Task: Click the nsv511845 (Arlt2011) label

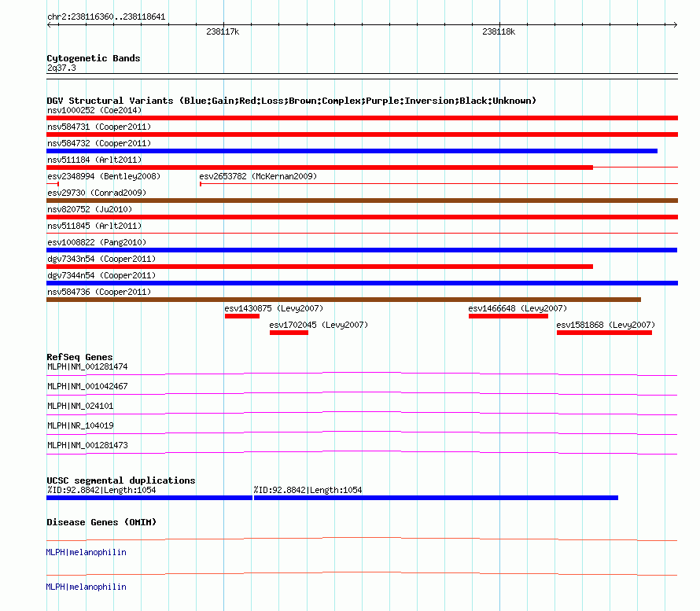Action: 94,226
